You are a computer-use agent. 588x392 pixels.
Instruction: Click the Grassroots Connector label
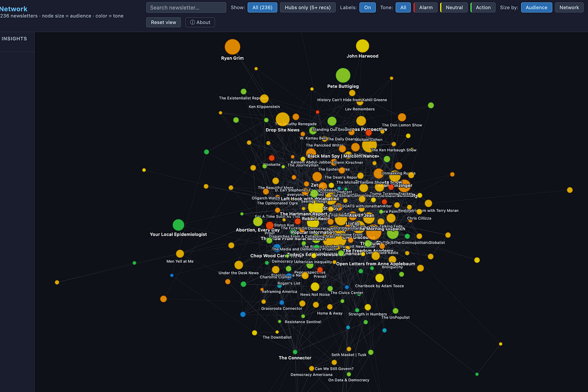(x=282, y=308)
